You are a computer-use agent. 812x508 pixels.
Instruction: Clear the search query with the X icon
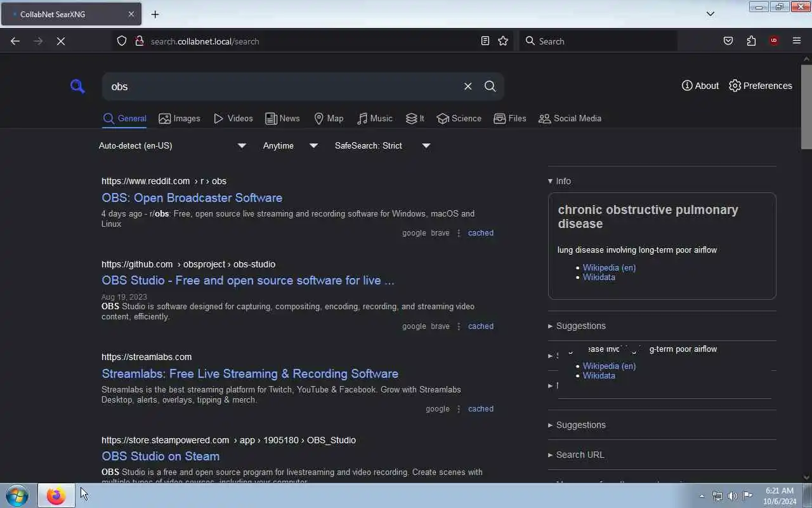(468, 86)
